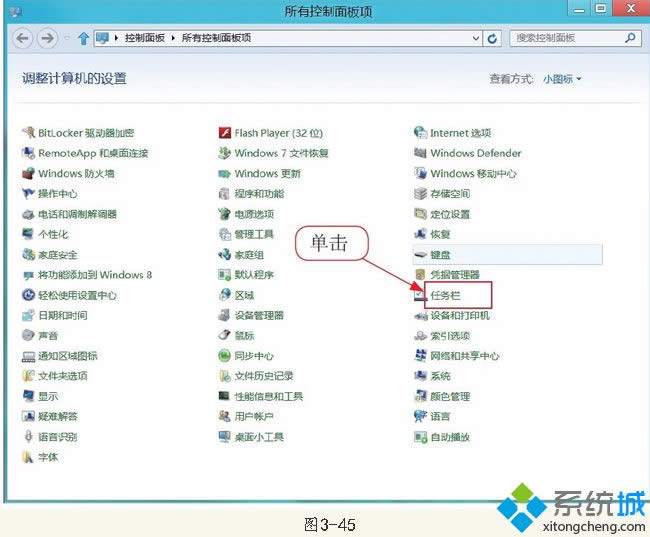Open the 颜色管理 link
650x537 pixels.
click(x=450, y=396)
